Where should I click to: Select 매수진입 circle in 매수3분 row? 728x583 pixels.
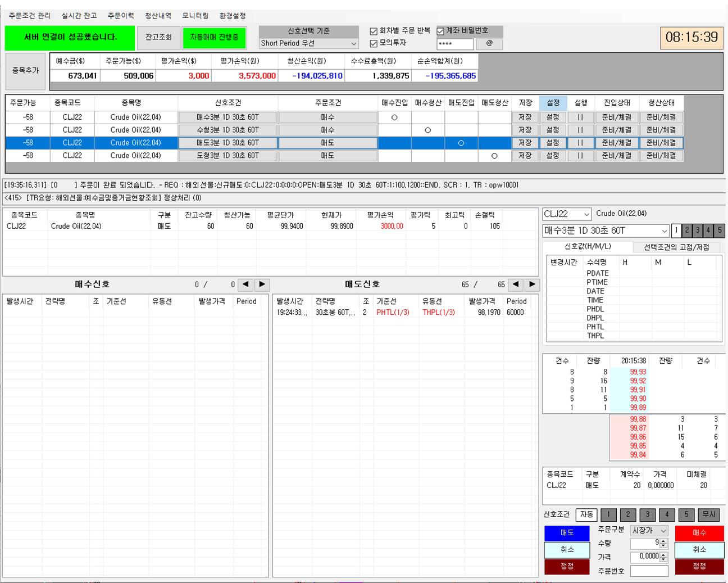[x=394, y=117]
